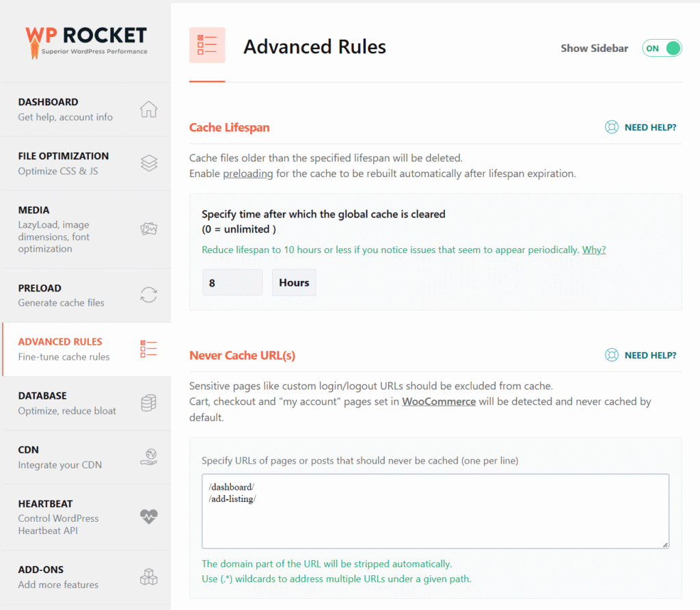Click the Preload refresh arrows icon
The image size is (700, 610).
[x=148, y=295]
